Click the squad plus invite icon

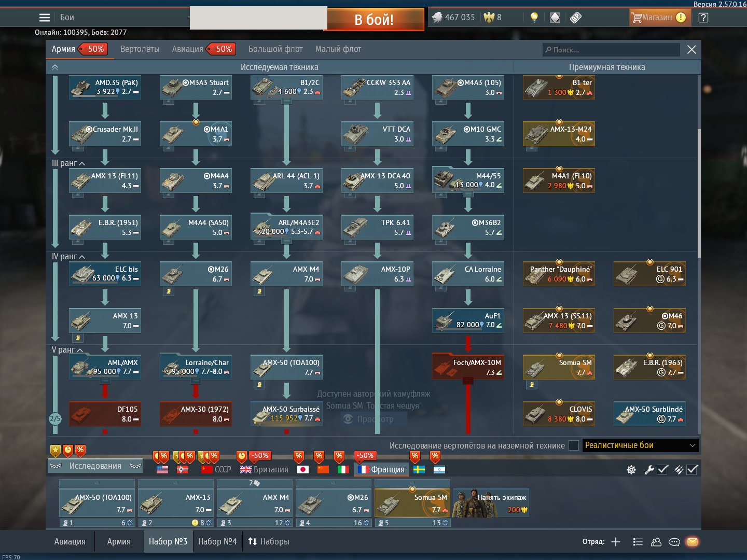616,542
